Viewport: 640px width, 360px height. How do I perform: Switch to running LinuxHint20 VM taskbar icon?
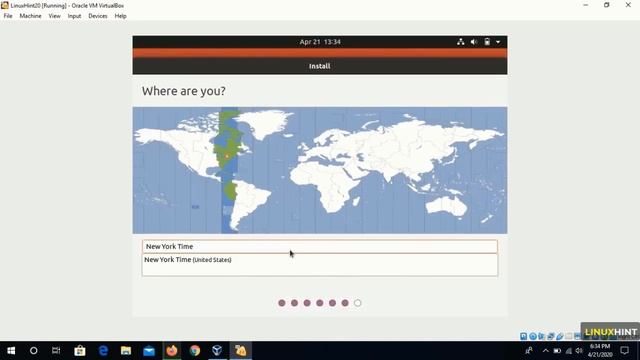click(x=240, y=351)
